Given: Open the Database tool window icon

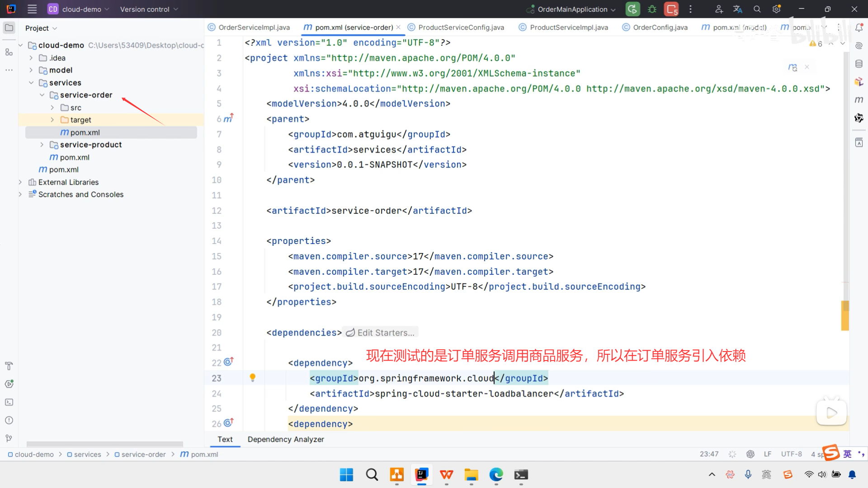Looking at the screenshot, I should click(x=859, y=64).
